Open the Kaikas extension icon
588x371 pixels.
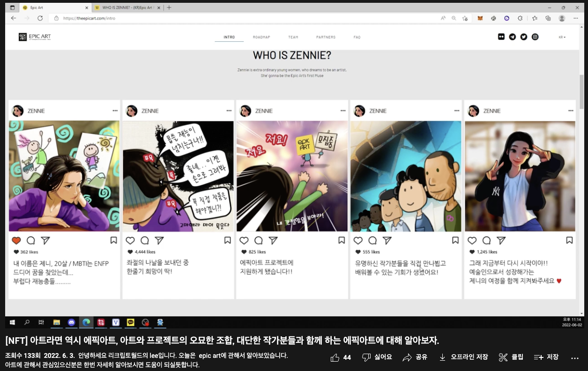[x=493, y=18]
